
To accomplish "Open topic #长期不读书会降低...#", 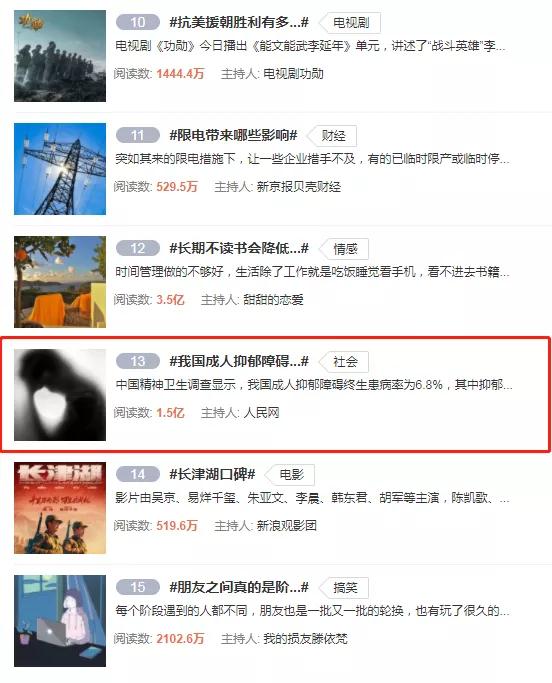I will 239,248.
